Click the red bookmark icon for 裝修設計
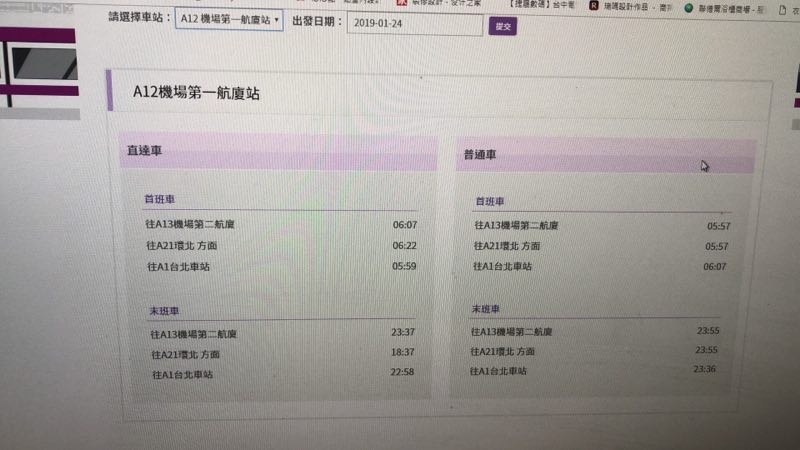The image size is (800, 450). point(402,4)
